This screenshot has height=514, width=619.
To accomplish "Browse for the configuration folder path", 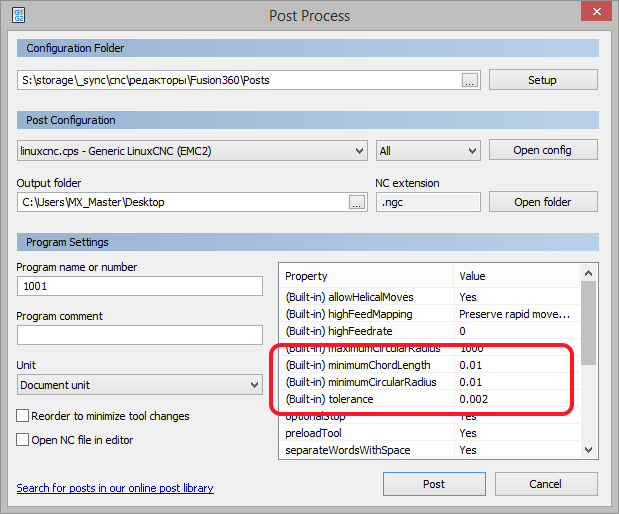I will tap(471, 80).
